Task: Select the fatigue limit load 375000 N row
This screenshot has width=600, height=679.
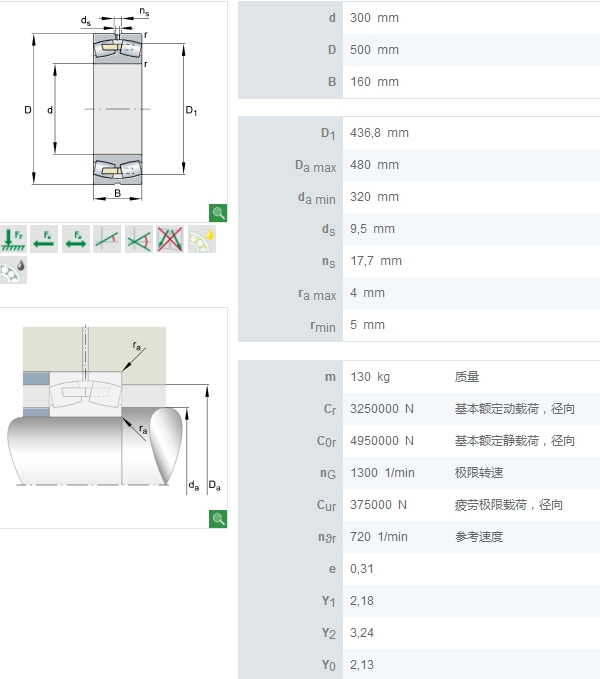Action: pos(418,505)
